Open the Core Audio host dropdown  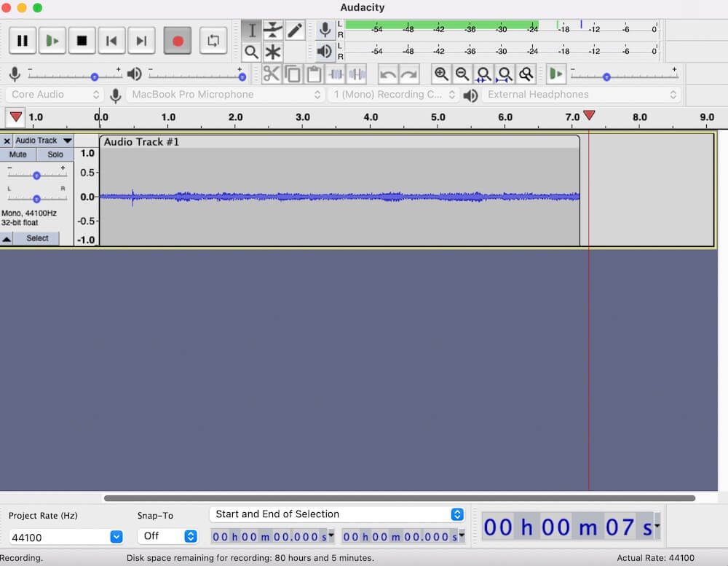55,95
